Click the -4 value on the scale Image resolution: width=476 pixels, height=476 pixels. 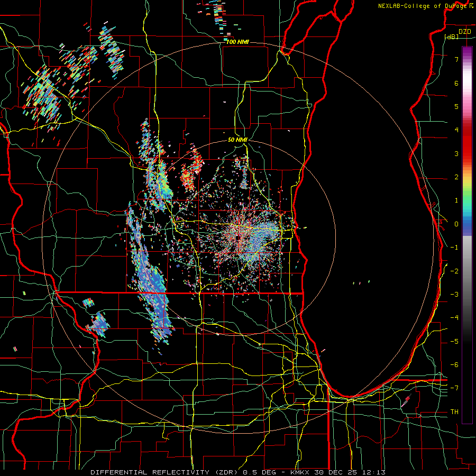[454, 318]
